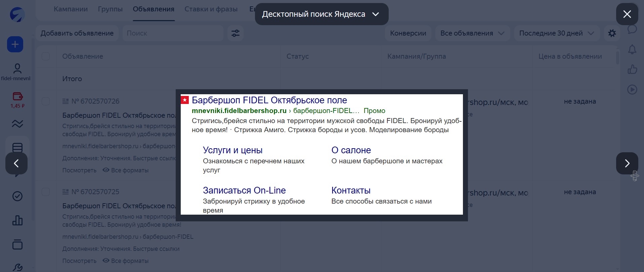Image resolution: width=644 pixels, height=272 pixels.
Task: Select the Объявления tab
Action: [x=154, y=9]
